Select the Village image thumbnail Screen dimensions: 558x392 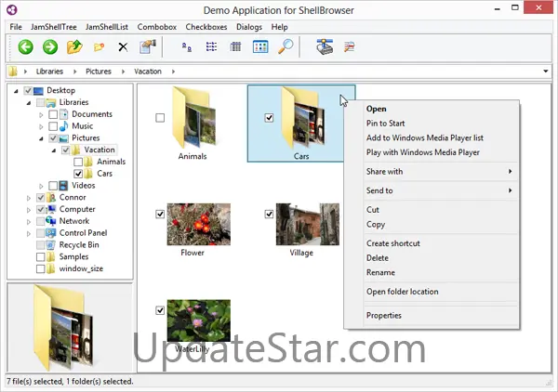[x=300, y=224]
